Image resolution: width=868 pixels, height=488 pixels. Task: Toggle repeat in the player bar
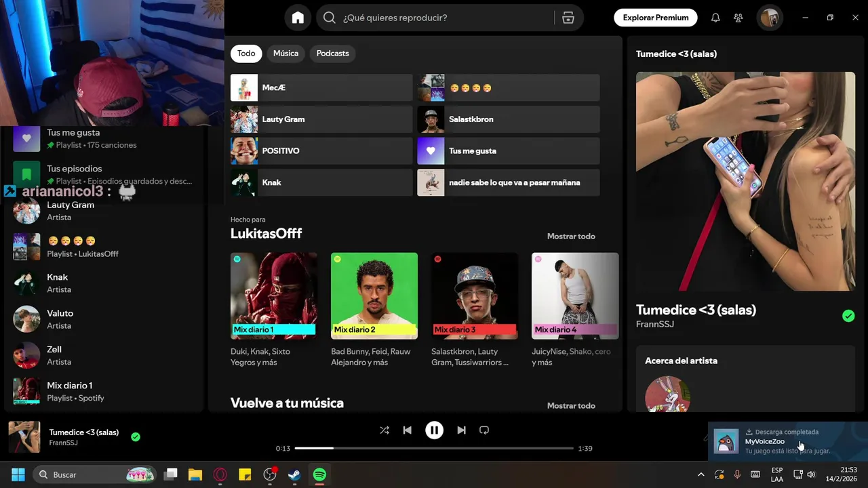484,430
